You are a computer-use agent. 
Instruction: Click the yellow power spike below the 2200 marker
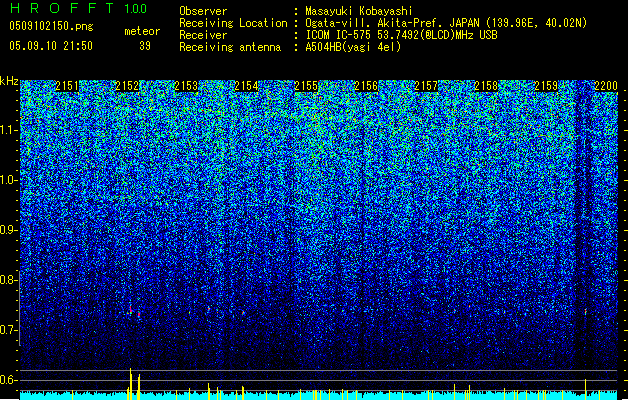[x=585, y=389]
